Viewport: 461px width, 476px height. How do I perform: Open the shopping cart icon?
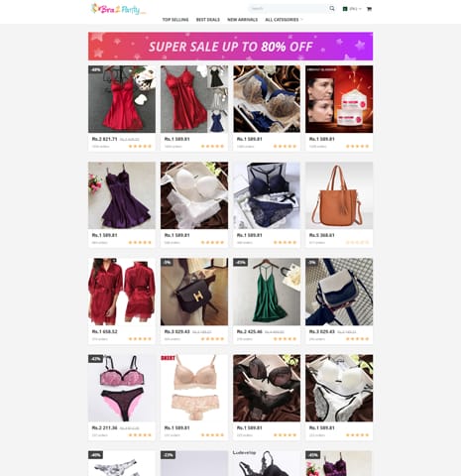pos(369,9)
